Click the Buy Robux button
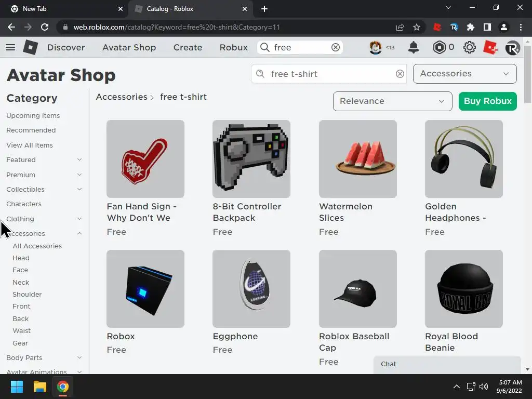The image size is (532, 399). pos(487,101)
